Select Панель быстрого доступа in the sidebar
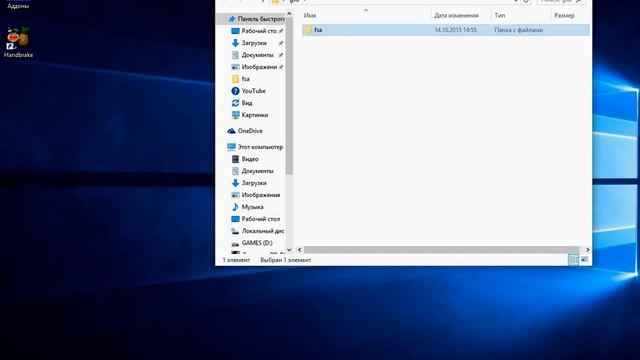 point(257,19)
